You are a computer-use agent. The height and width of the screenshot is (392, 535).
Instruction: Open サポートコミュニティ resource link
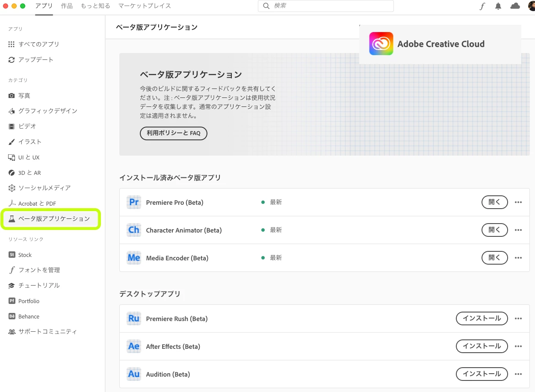(x=47, y=332)
